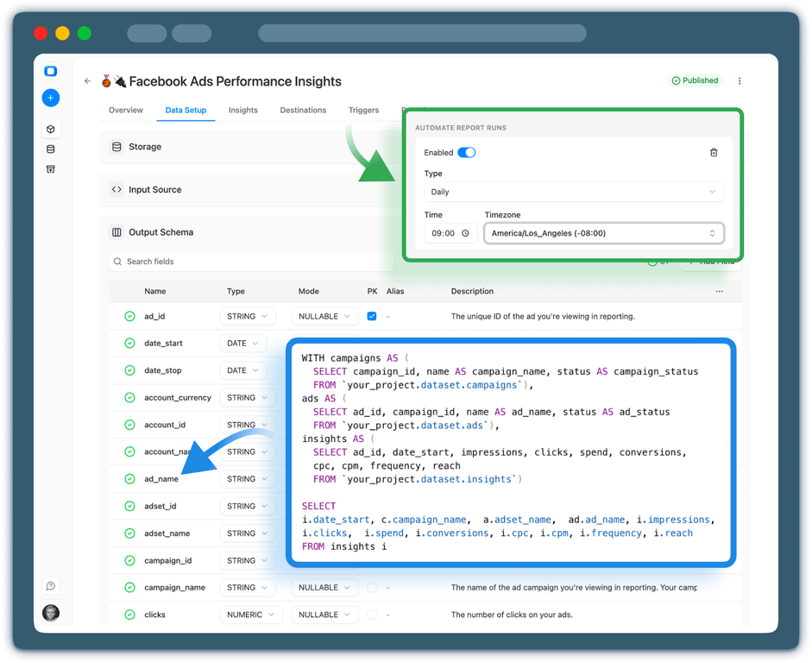Screen dimensions: 812x663
Task: Toggle the Enabled switch off
Action: [467, 152]
